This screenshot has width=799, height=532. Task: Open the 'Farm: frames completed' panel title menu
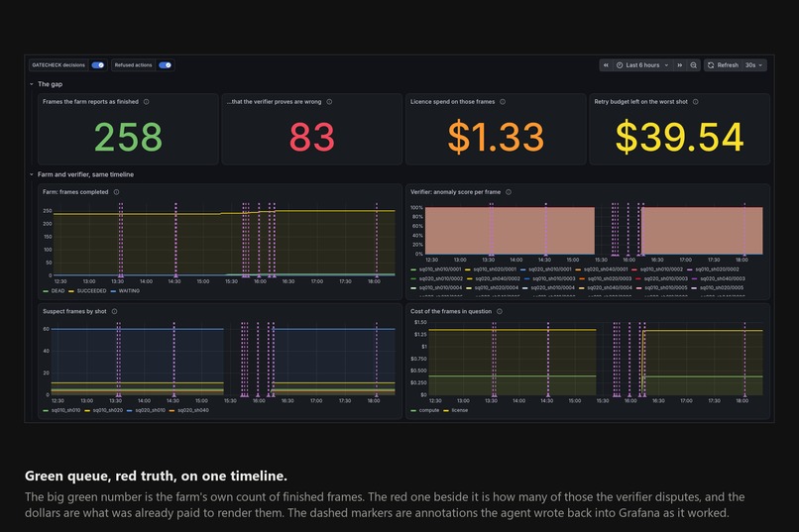coord(75,192)
